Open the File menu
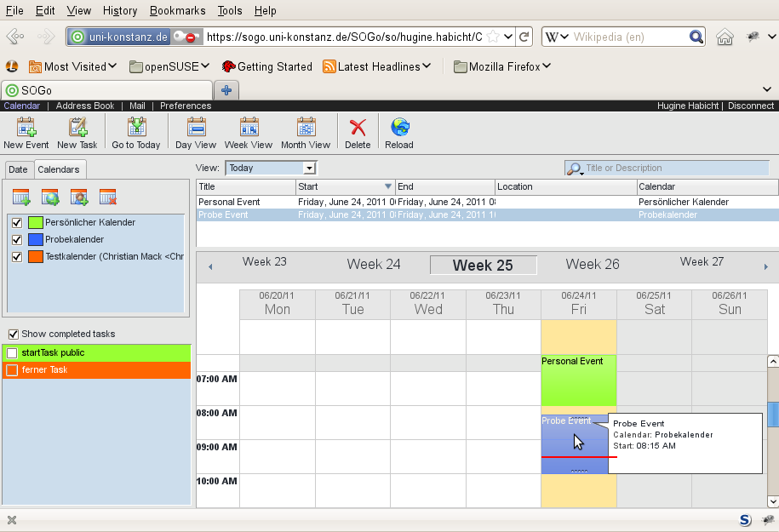Screen dimensions: 779x532 tap(14, 10)
